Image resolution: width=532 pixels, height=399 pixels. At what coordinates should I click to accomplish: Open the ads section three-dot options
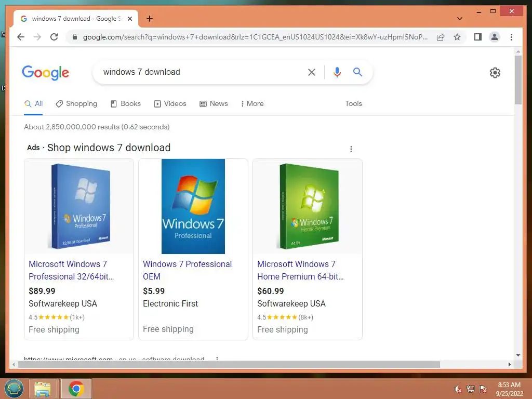point(351,149)
